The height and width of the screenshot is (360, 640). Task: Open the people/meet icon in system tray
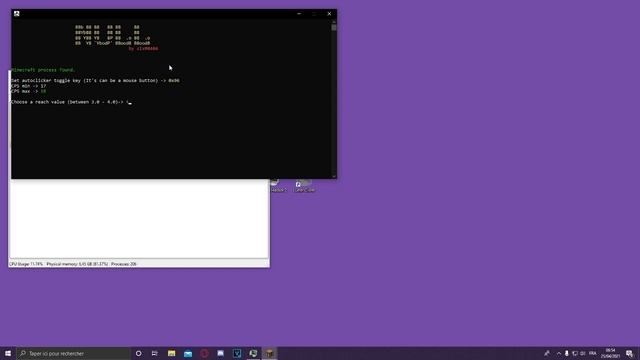click(547, 353)
